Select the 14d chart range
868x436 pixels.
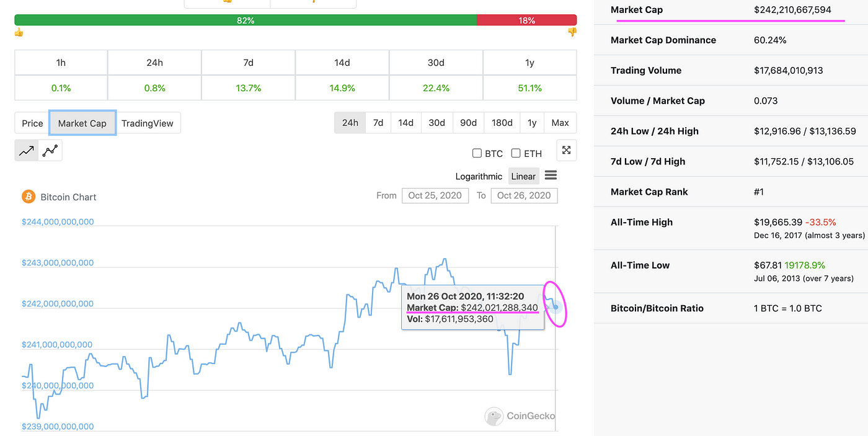(x=406, y=122)
